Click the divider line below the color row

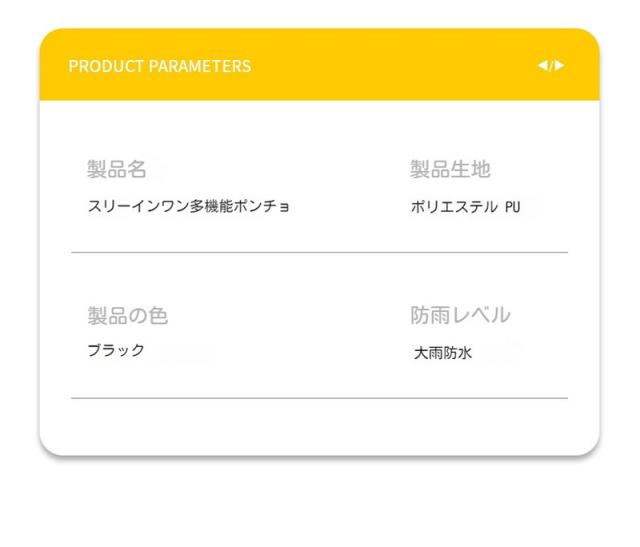click(x=319, y=398)
